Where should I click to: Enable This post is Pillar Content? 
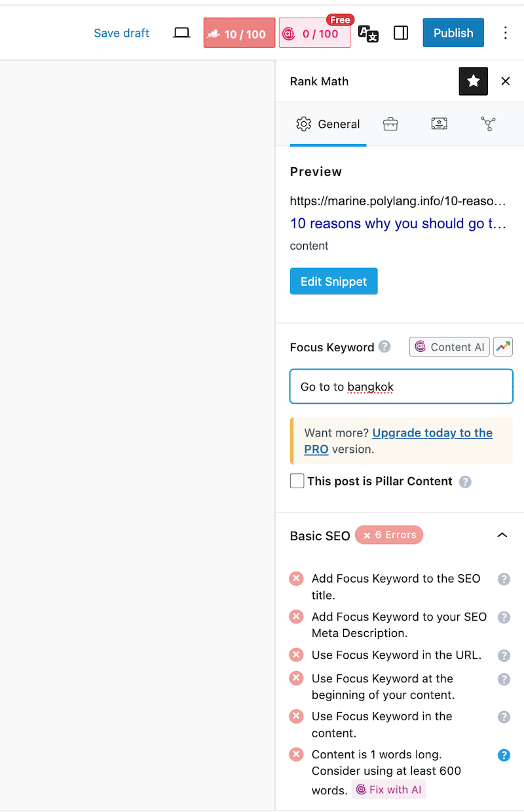[x=297, y=481]
